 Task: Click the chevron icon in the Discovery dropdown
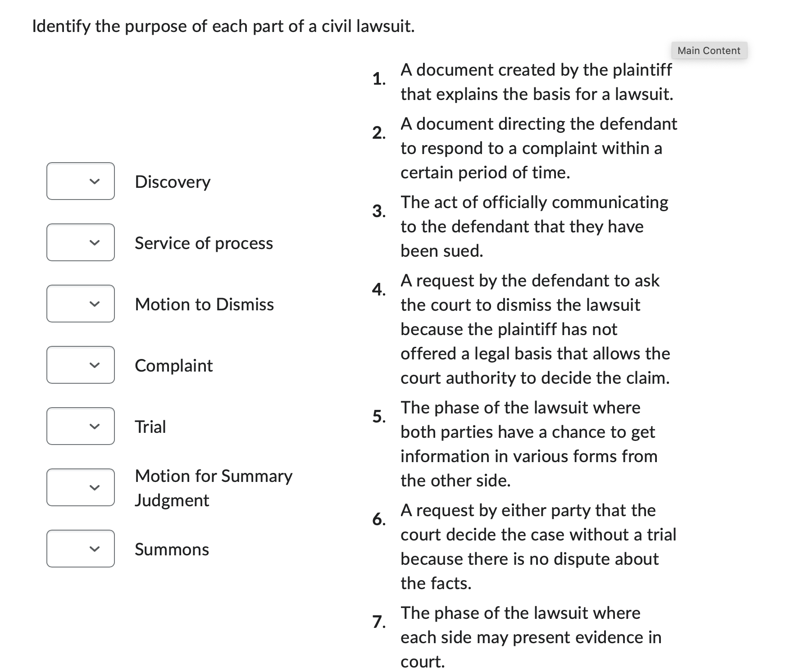pos(93,182)
